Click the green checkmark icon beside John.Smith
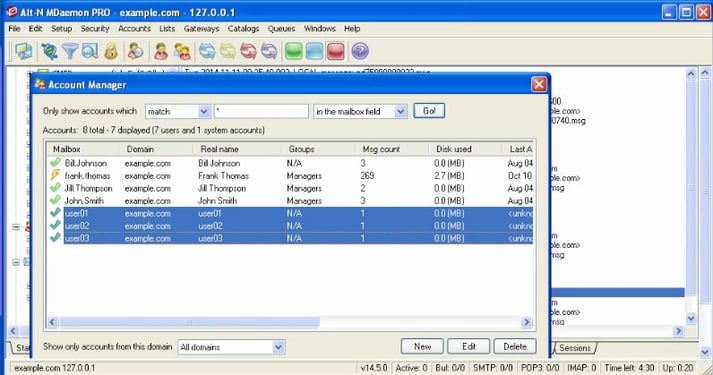The height and width of the screenshot is (375, 713). point(55,200)
